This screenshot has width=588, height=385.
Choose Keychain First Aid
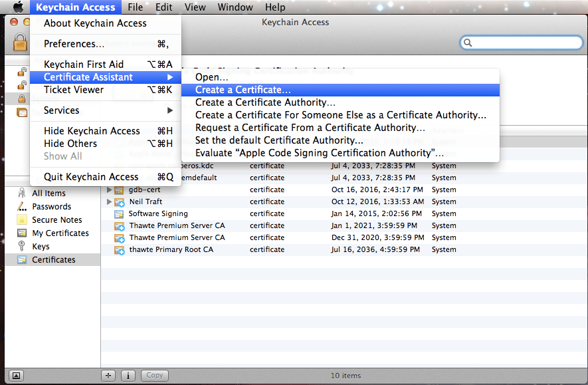pos(106,64)
